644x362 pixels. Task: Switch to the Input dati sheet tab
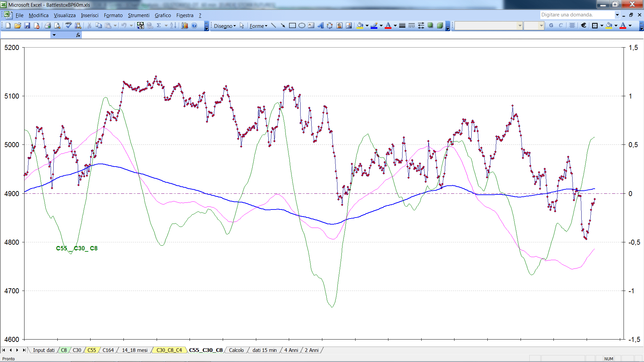pos(44,350)
